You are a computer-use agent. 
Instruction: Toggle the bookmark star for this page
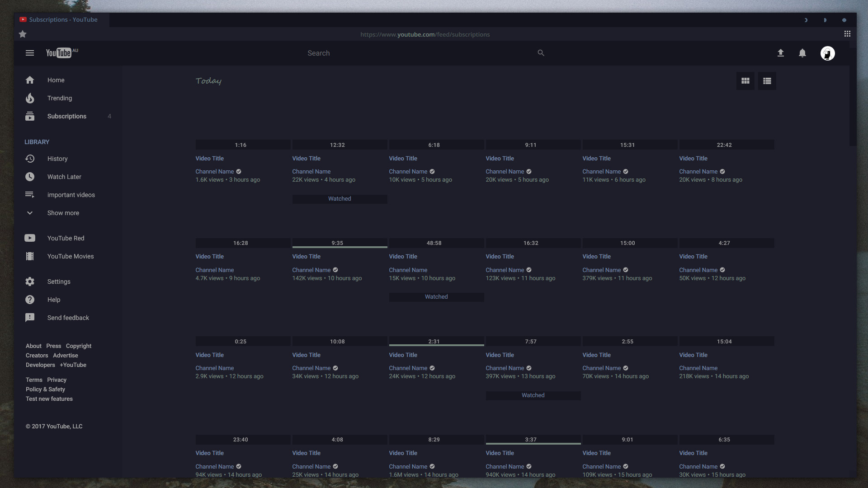click(x=23, y=34)
